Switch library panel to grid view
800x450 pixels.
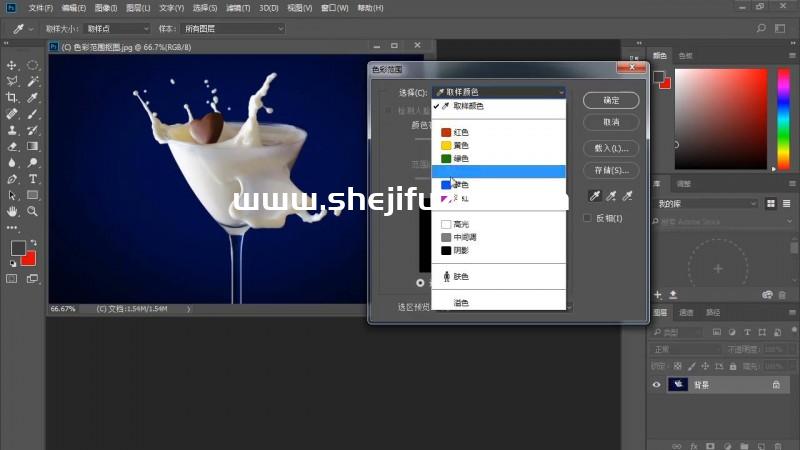[x=771, y=204]
